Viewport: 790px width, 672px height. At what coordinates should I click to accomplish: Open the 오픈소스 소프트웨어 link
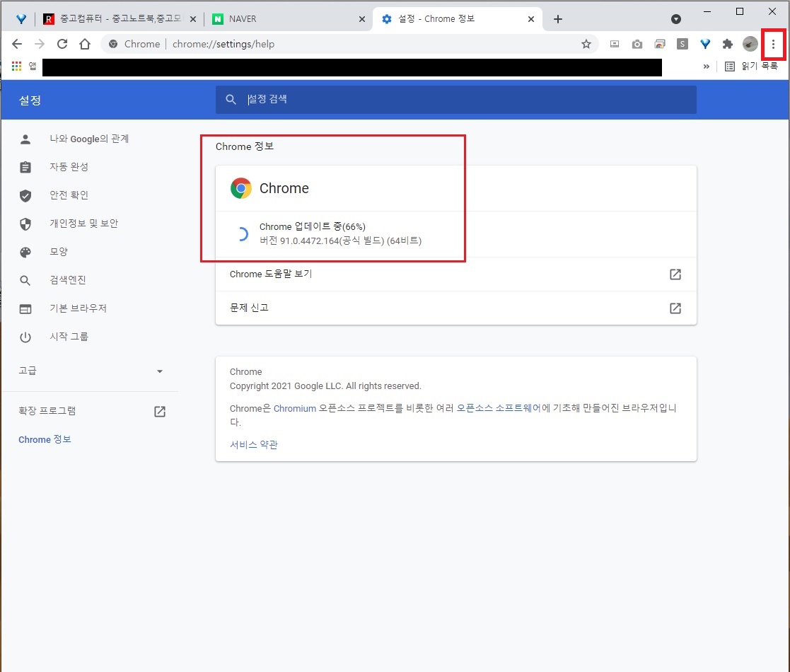click(499, 408)
